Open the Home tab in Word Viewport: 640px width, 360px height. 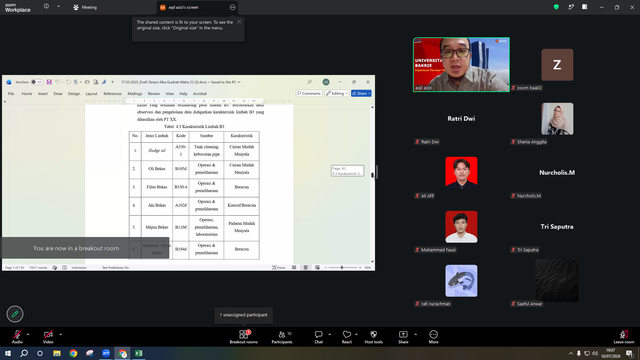(27, 93)
